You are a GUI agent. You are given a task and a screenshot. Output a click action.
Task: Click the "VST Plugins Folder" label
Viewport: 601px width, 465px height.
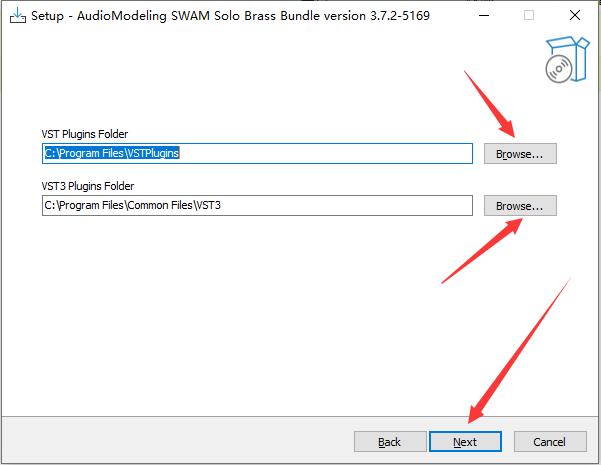tap(85, 134)
